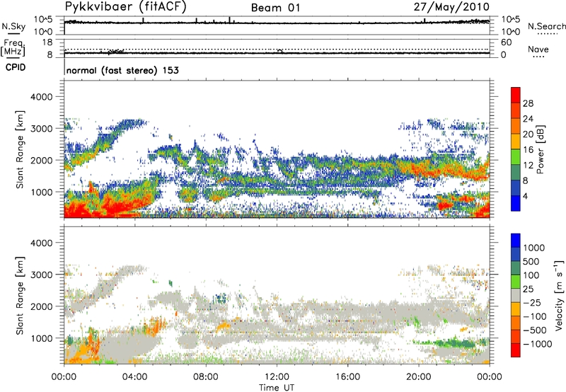Click the '16:00' time tick label
The image size is (566, 392).
tap(347, 377)
